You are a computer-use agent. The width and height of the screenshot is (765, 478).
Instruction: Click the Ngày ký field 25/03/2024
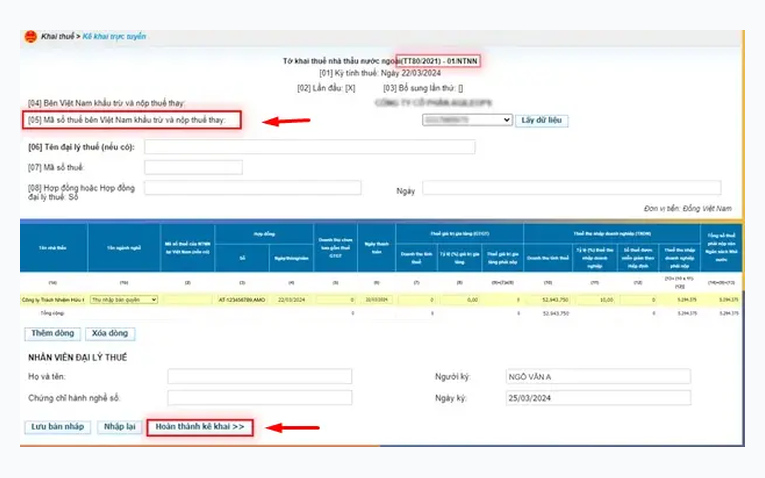[x=598, y=398]
